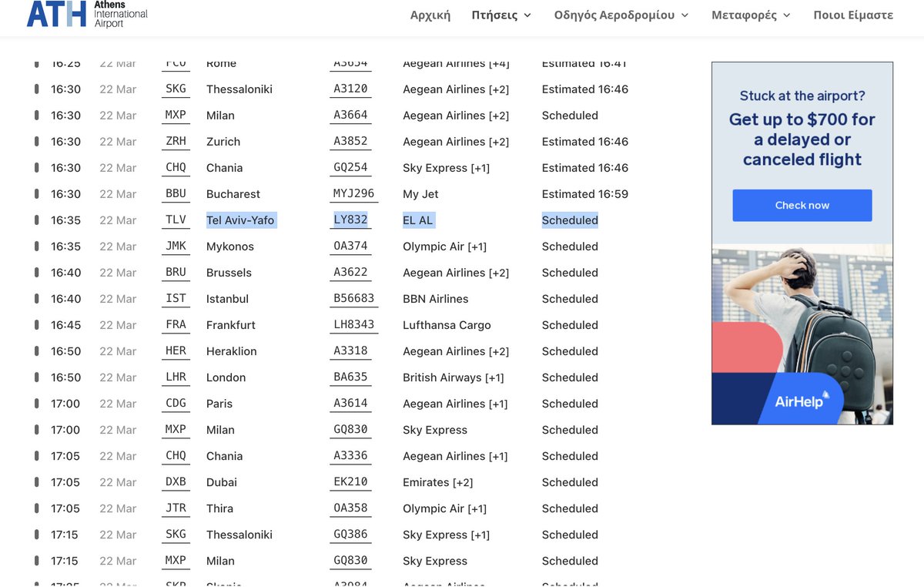The width and height of the screenshot is (924, 587).
Task: Click the Check now button in the ad
Action: [x=802, y=206]
